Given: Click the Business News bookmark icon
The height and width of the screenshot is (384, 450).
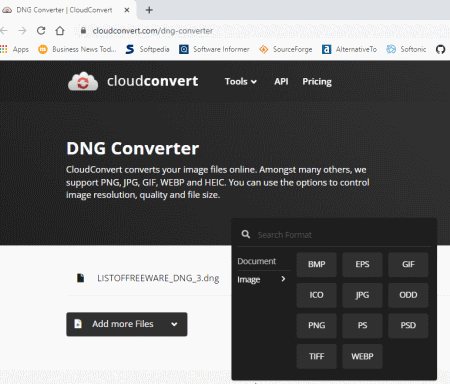Looking at the screenshot, I should tap(43, 49).
